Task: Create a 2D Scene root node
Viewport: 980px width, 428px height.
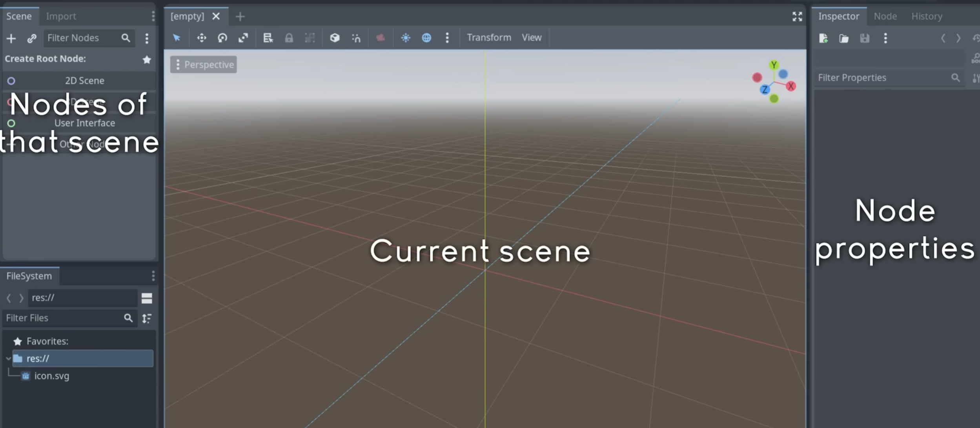Action: coord(79,81)
